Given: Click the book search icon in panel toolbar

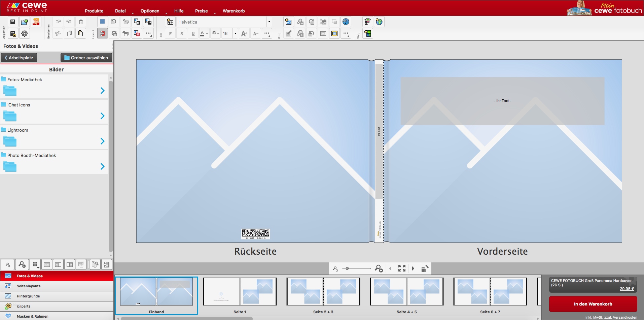Looking at the screenshot, I should pyautogui.click(x=96, y=264).
